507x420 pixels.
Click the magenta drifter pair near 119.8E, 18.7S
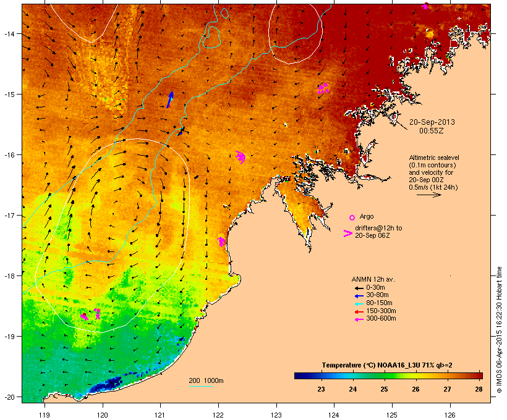pyautogui.click(x=91, y=314)
